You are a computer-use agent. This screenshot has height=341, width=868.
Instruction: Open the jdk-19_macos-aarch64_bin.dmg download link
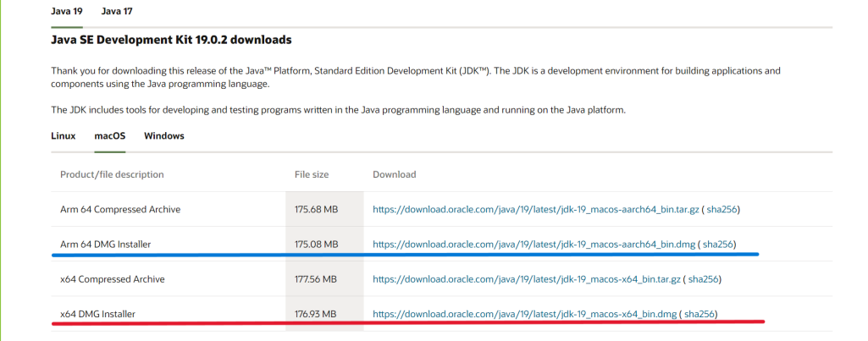534,245
